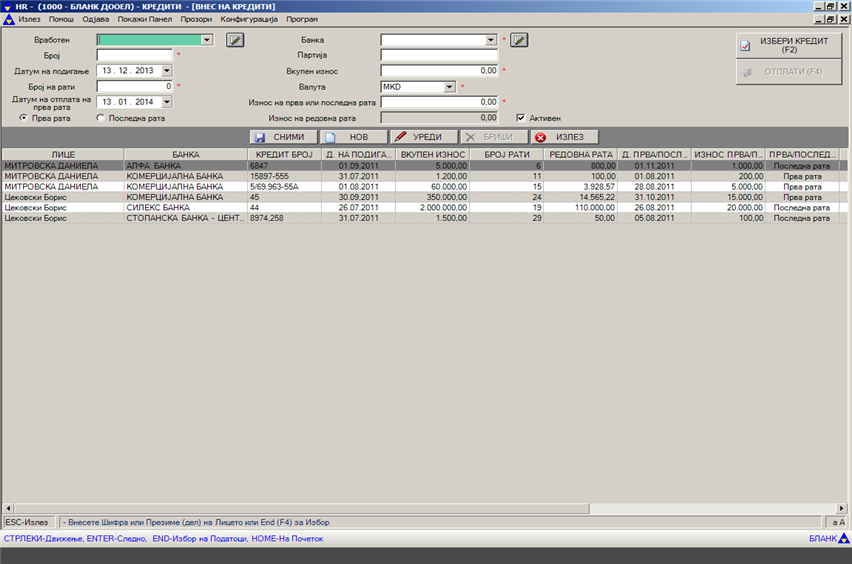The image size is (852, 564).
Task: Expand the Банка dropdown
Action: coord(491,40)
